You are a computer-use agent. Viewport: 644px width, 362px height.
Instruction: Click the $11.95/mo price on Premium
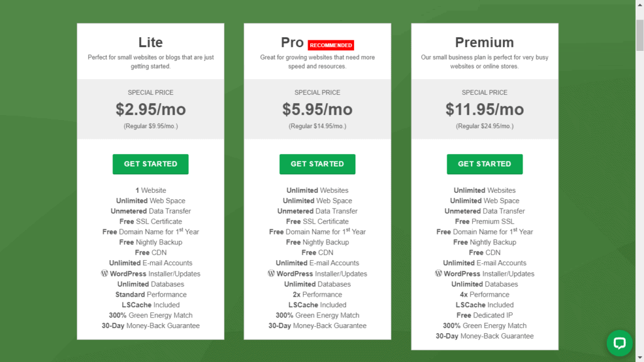click(484, 108)
